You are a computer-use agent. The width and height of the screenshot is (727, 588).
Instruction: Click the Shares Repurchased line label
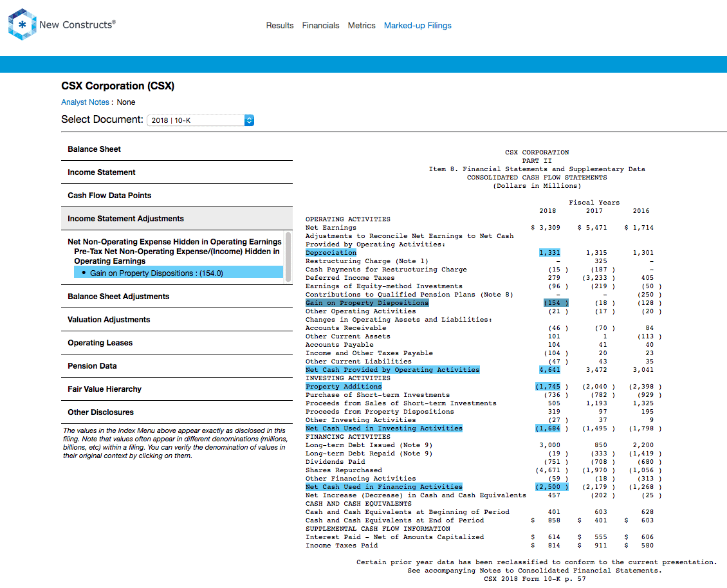pos(344,470)
